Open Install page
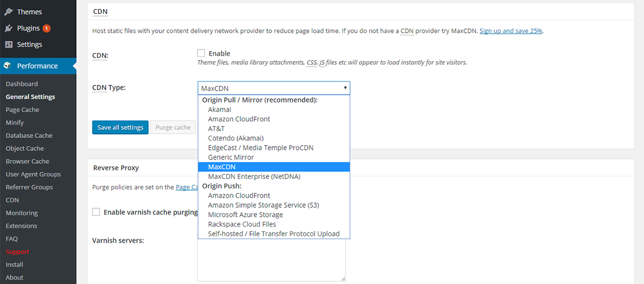This screenshot has width=644, height=284. click(x=14, y=264)
